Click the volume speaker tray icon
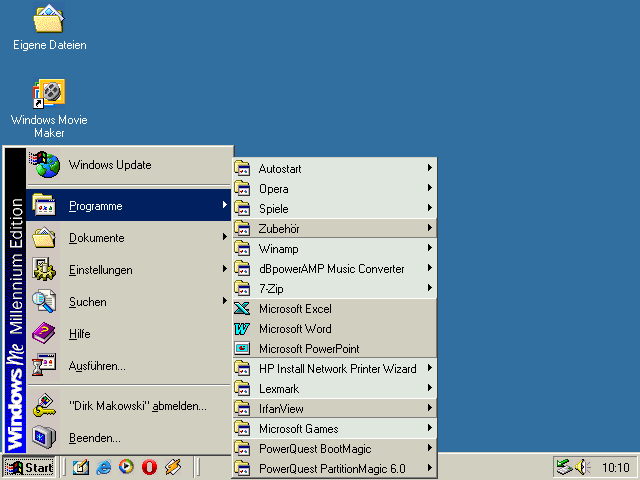Viewport: 640px width, 480px height. [x=583, y=467]
